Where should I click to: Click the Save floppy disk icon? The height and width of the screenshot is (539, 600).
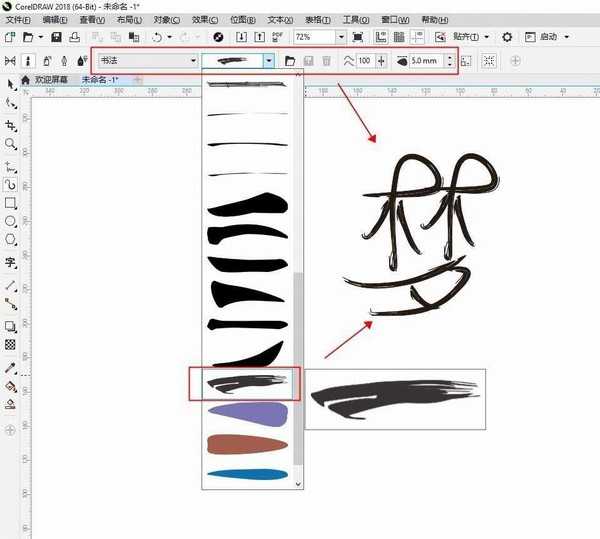(x=57, y=37)
